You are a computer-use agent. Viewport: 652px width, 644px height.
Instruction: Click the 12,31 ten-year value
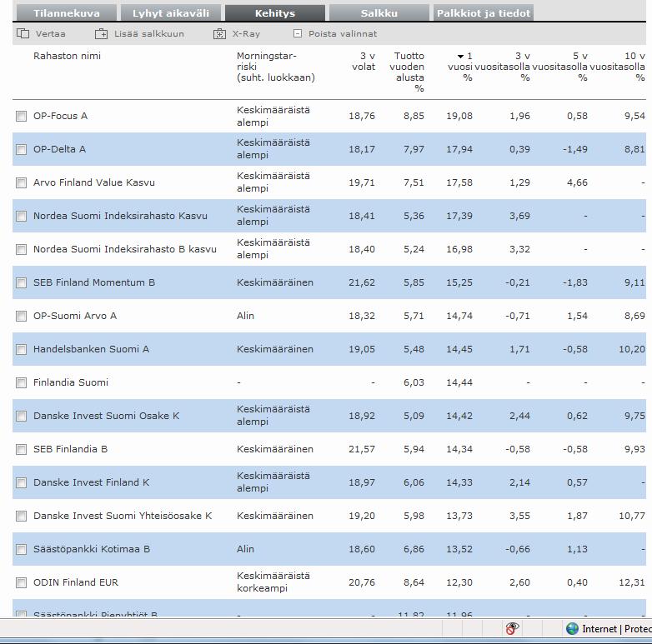tap(632, 582)
